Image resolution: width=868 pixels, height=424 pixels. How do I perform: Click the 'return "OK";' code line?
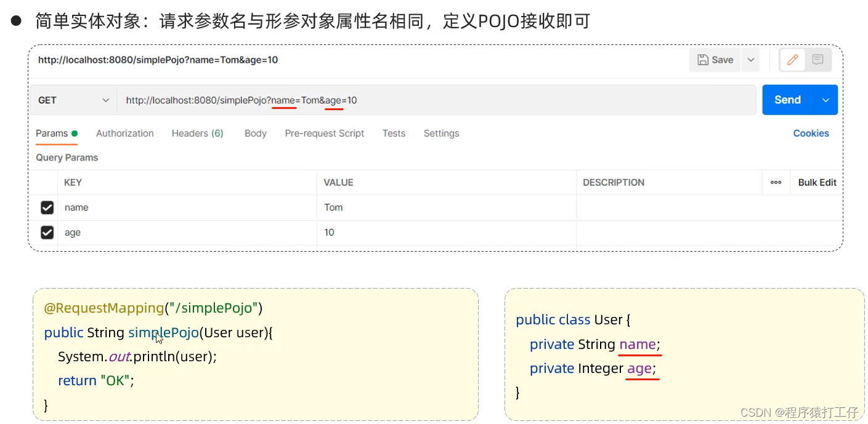tap(95, 380)
